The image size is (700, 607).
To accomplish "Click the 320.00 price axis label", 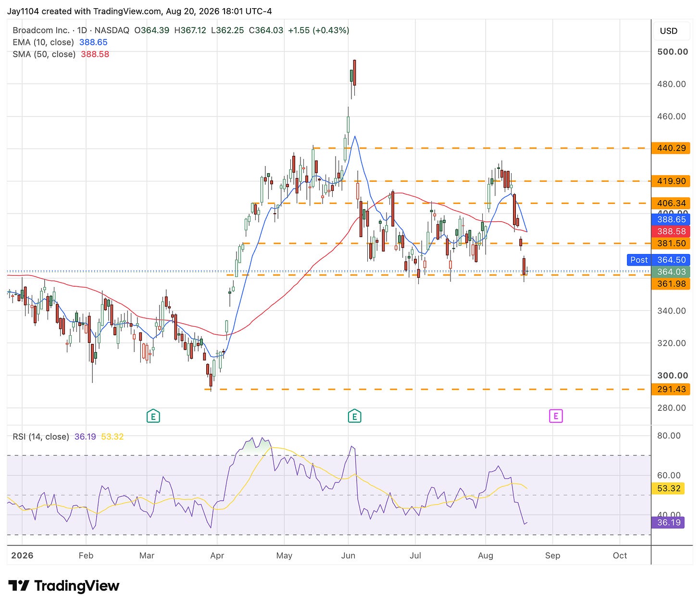I will pyautogui.click(x=672, y=343).
